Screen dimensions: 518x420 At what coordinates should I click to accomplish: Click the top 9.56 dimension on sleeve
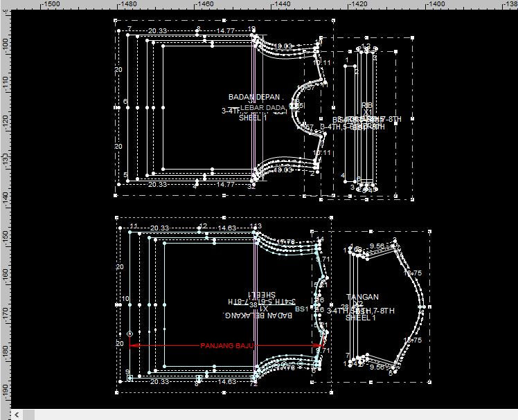[377, 246]
